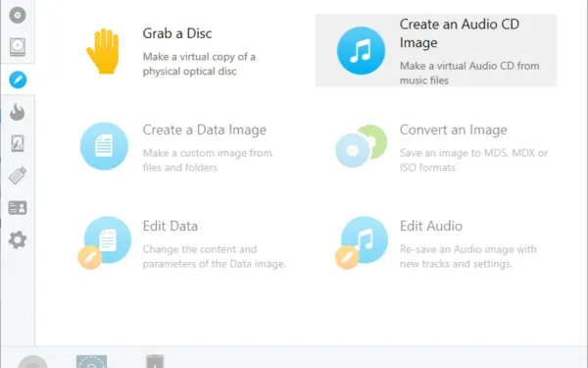Open the "Edit Data" title

(170, 226)
